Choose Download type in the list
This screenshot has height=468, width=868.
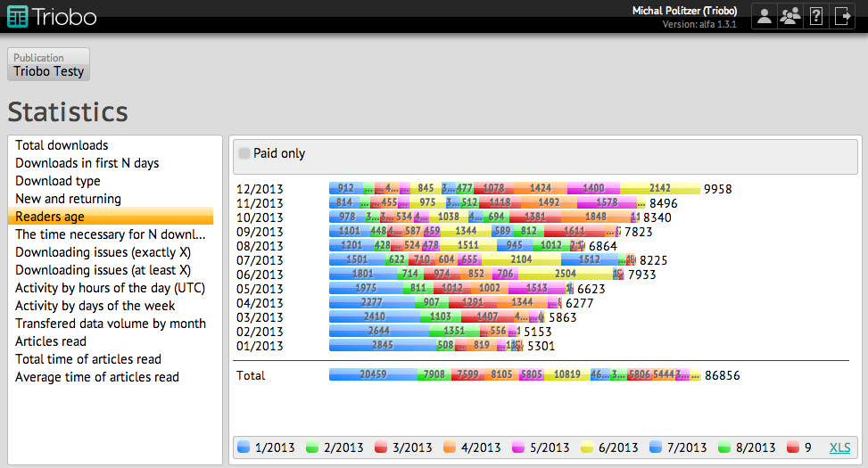point(58,181)
